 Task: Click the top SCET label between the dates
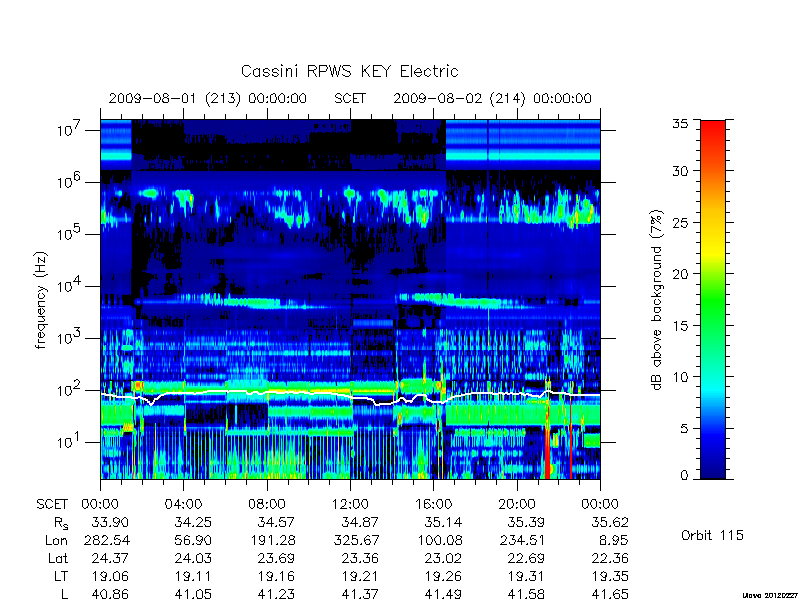(x=350, y=98)
